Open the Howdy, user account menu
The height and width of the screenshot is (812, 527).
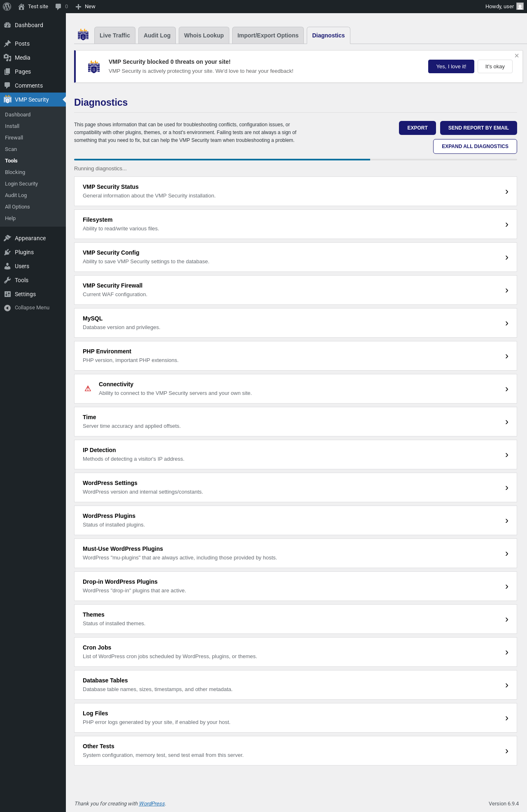click(x=504, y=7)
